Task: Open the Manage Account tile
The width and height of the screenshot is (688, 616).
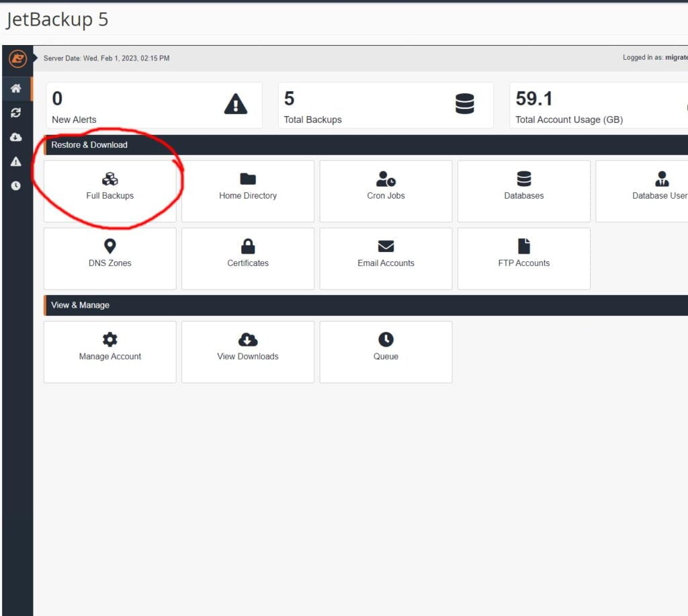Action: tap(110, 352)
